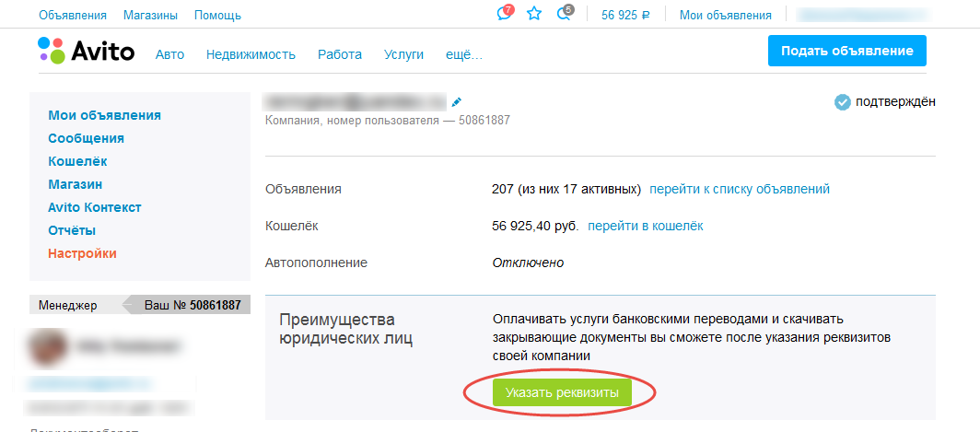Image resolution: width=980 pixels, height=432 pixels.
Task: Select Магазин in sidebar
Action: [x=75, y=184]
